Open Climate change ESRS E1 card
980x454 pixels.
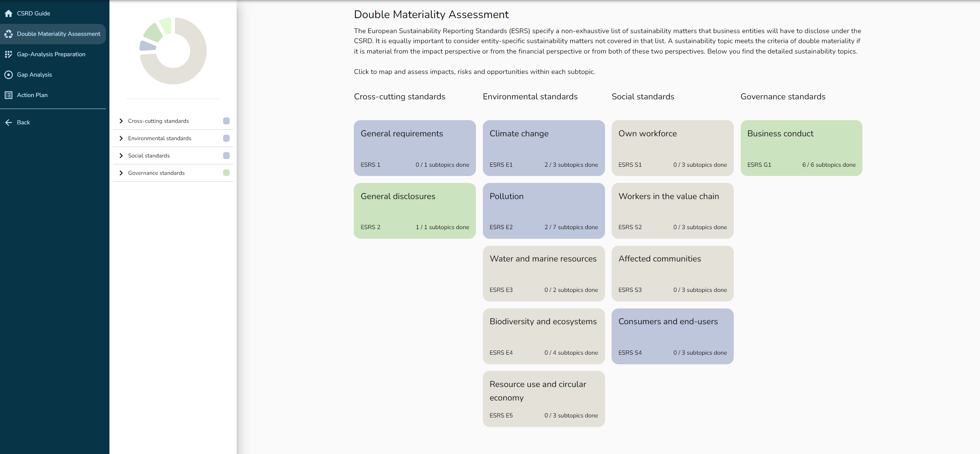click(x=544, y=148)
